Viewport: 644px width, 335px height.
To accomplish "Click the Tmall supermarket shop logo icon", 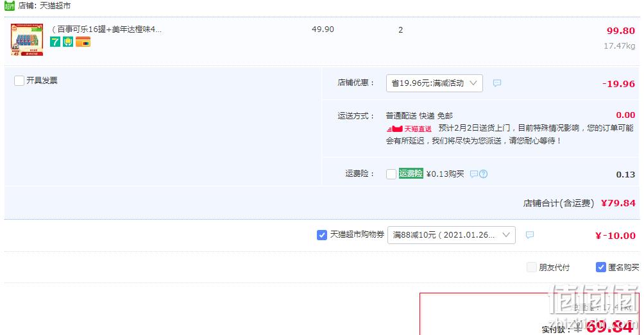I will 10,6.
